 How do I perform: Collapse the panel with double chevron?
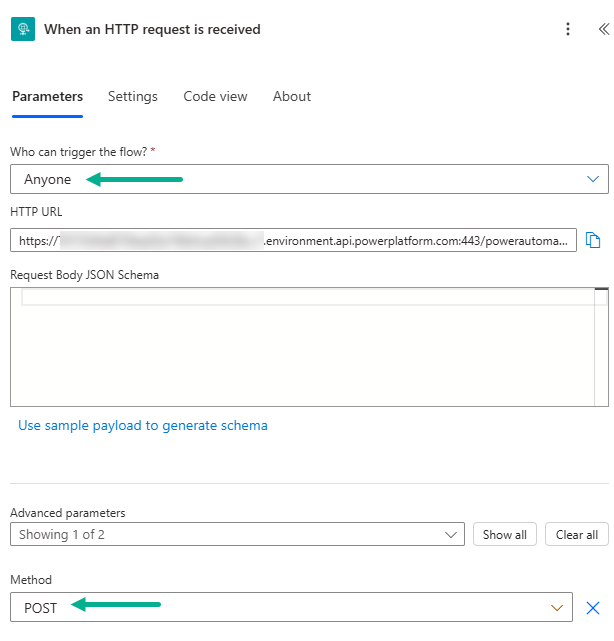602,29
